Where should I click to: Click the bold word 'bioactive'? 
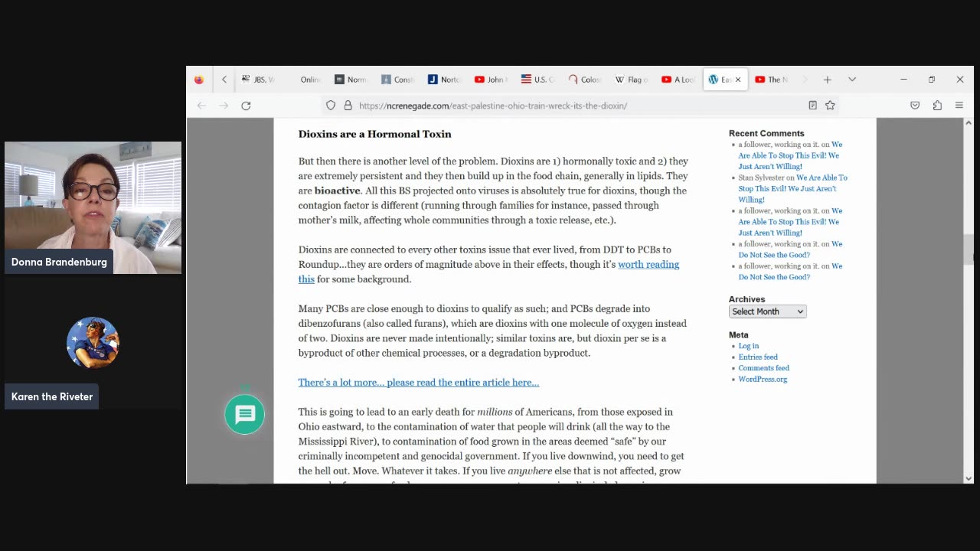[337, 191]
